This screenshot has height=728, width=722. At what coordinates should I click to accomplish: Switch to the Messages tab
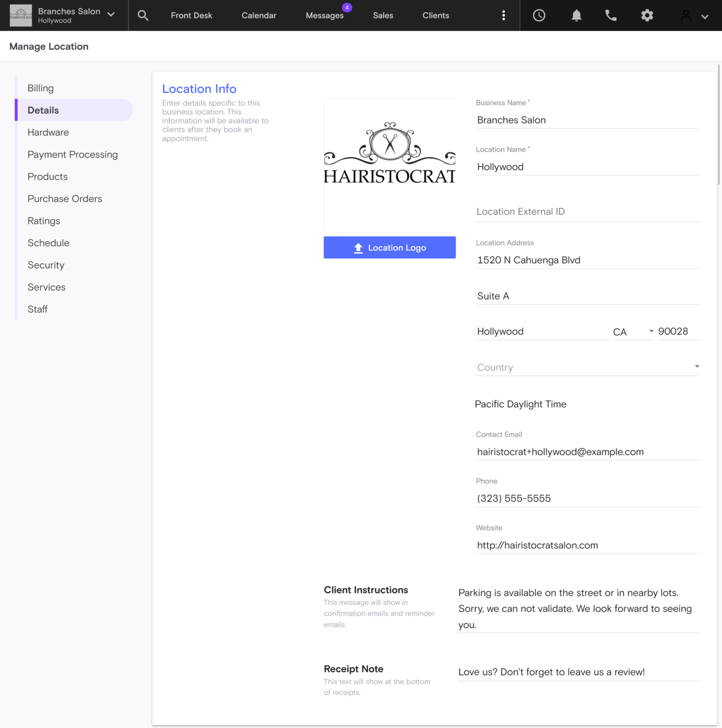(x=325, y=15)
